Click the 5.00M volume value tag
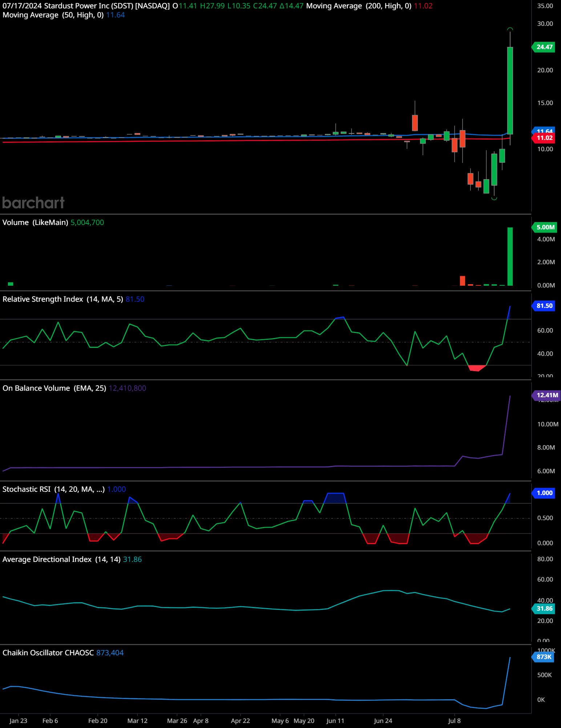The image size is (561, 728). 544,227
